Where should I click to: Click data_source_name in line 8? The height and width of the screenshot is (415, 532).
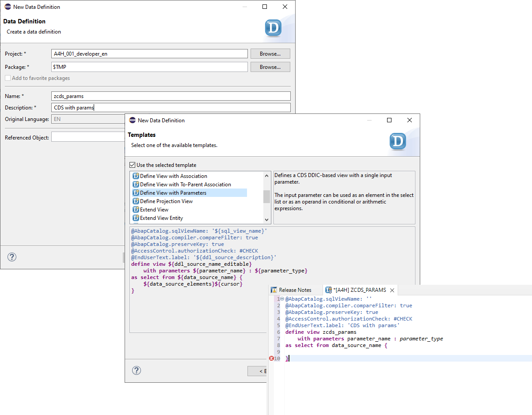pos(357,345)
